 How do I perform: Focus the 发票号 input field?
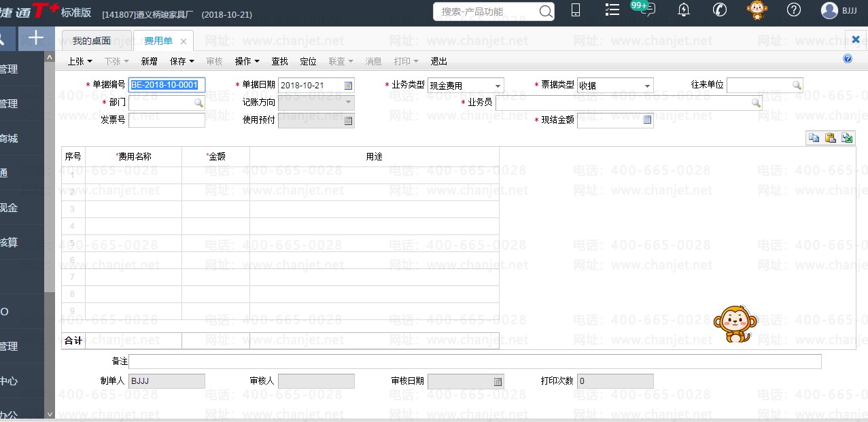pyautogui.click(x=167, y=120)
